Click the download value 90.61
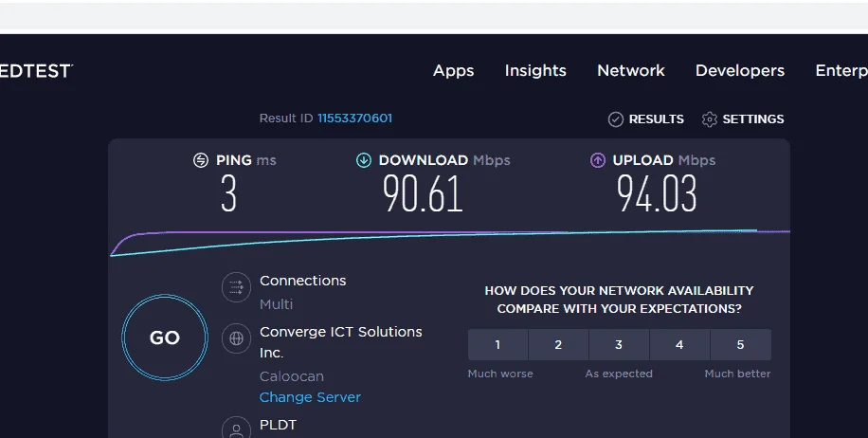 [x=423, y=193]
